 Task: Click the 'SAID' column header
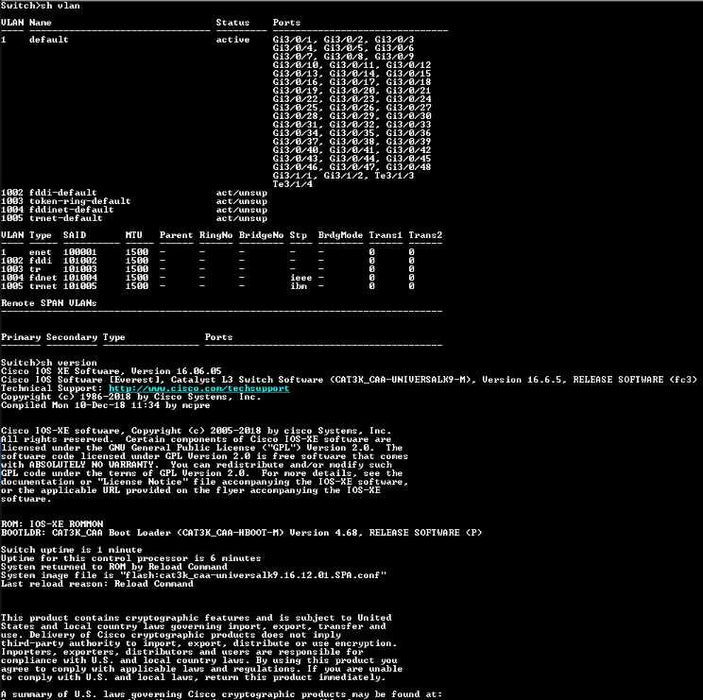pyautogui.click(x=74, y=235)
